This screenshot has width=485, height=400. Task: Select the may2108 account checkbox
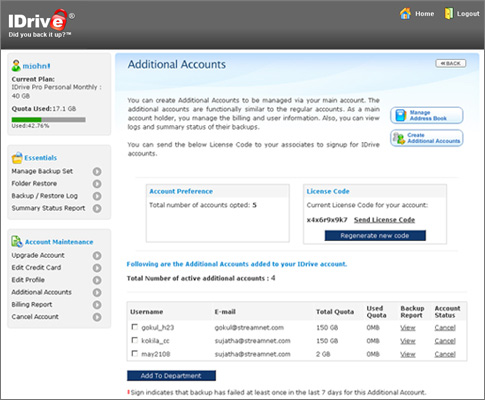point(135,353)
